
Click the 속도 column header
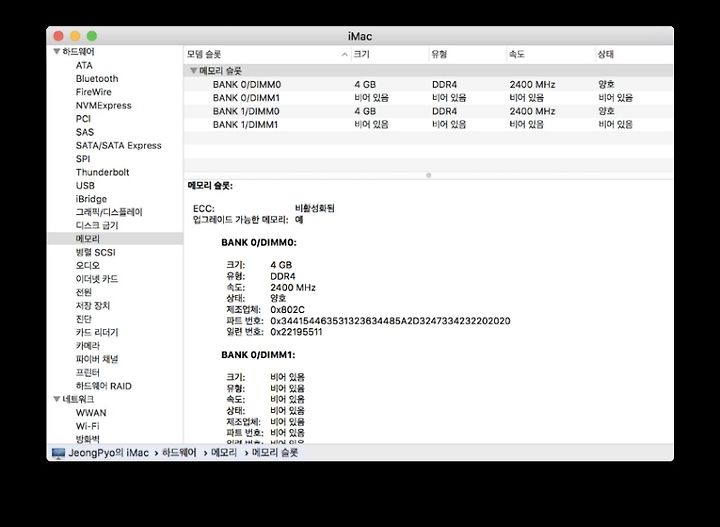point(551,54)
